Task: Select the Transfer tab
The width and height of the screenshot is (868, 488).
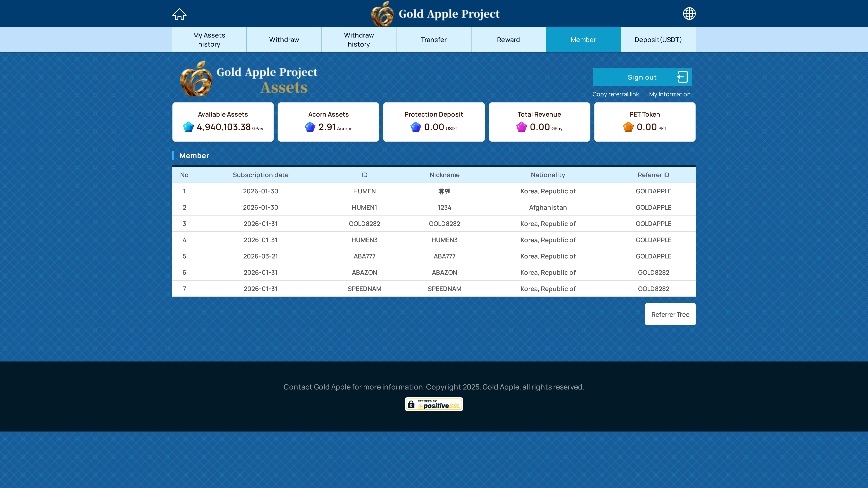Action: 433,40
